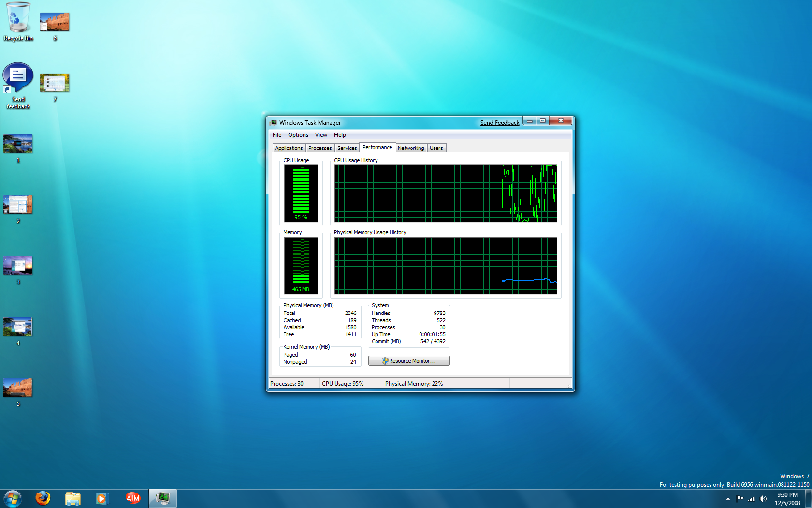
Task: Open the Recycle Bin desktop icon
Action: pos(18,22)
